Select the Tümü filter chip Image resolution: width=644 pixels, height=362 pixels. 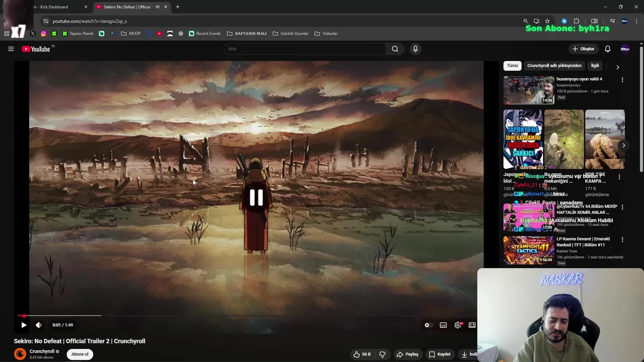point(512,65)
